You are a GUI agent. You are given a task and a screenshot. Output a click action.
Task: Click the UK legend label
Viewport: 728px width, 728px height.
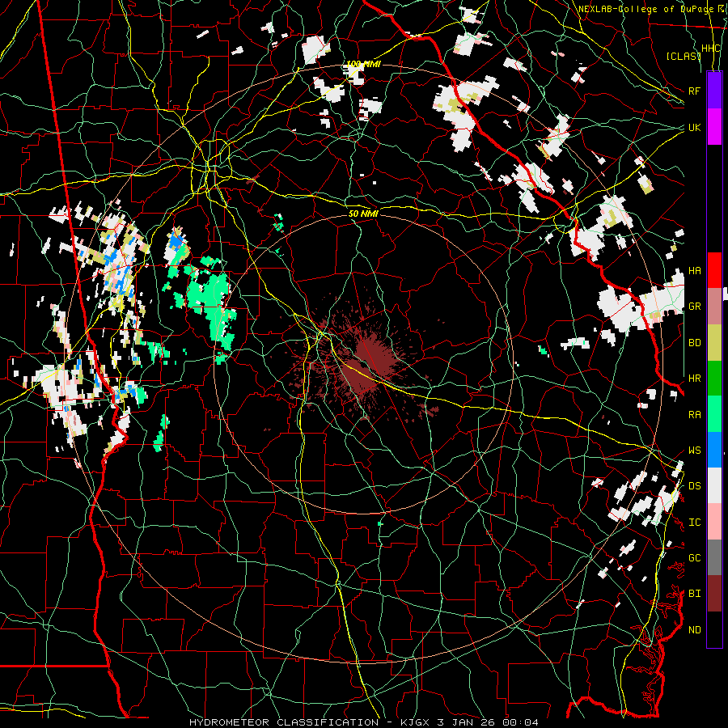tap(694, 127)
